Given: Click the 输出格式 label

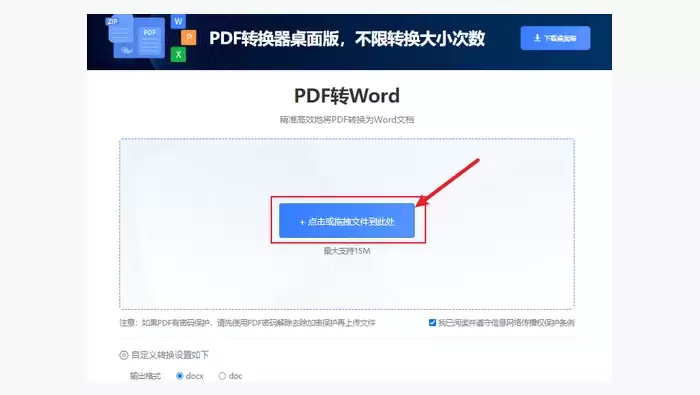Looking at the screenshot, I should pos(145,376).
